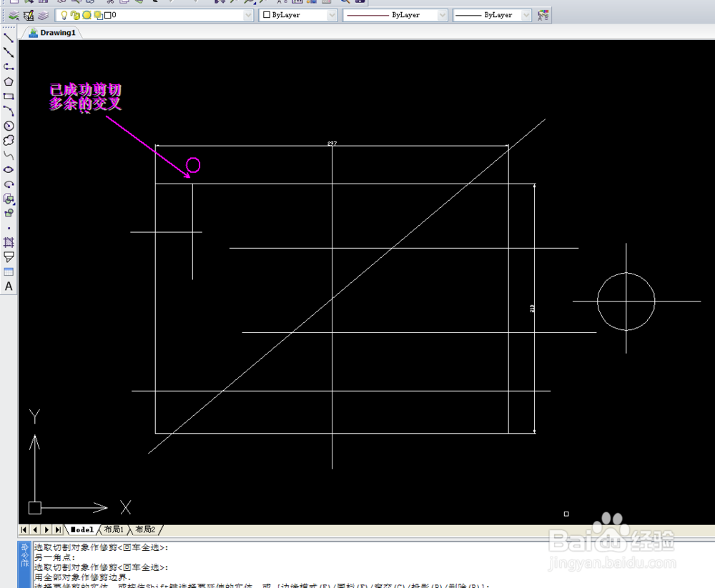Select the Polygon tool
The image size is (715, 588).
[8, 81]
